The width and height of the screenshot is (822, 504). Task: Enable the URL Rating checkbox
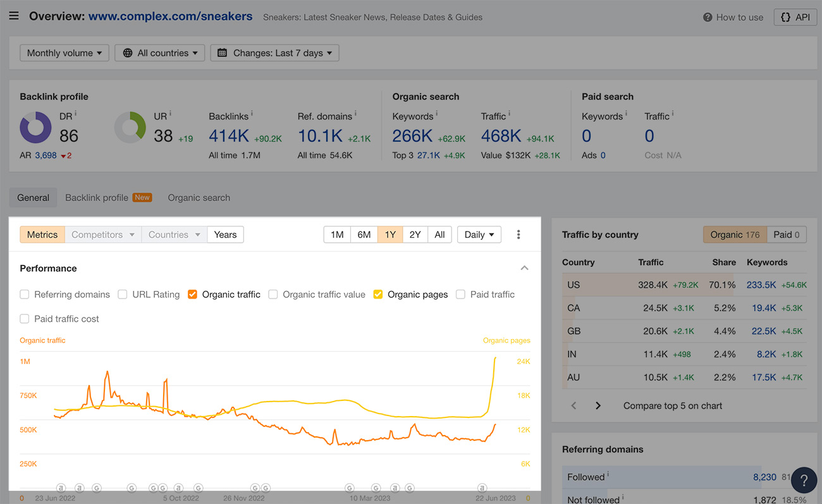pos(123,295)
